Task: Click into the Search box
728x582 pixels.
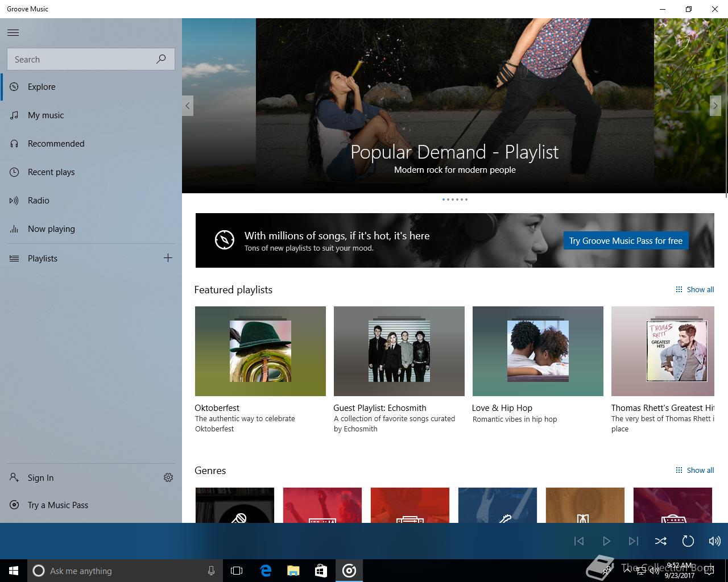Action: [91, 59]
